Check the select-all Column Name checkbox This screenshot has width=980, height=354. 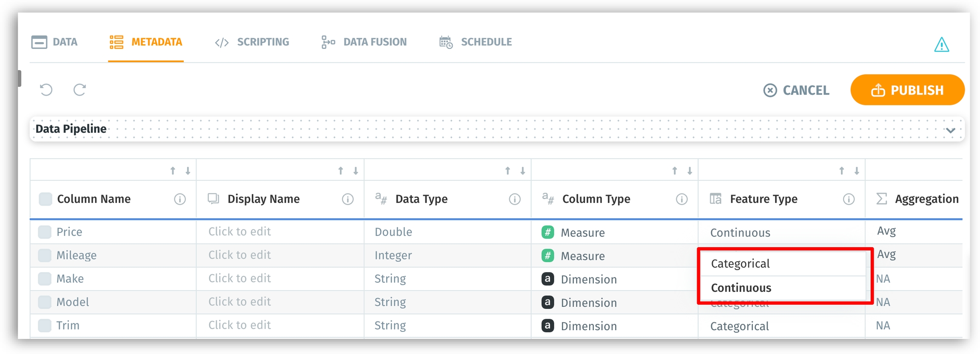45,199
